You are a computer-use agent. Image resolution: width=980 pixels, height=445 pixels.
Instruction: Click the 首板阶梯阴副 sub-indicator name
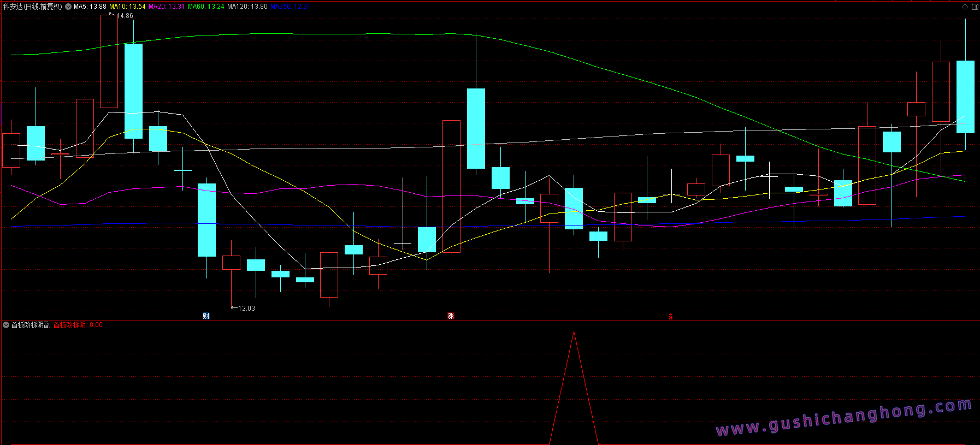click(x=31, y=325)
